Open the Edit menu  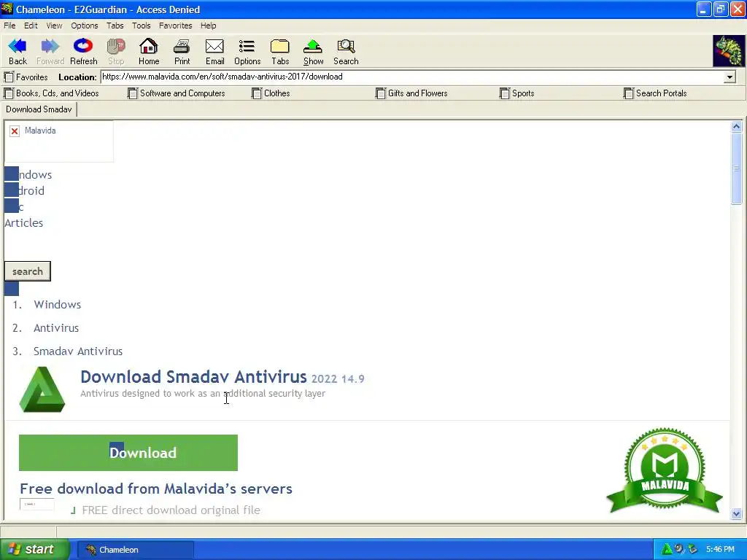[31, 26]
